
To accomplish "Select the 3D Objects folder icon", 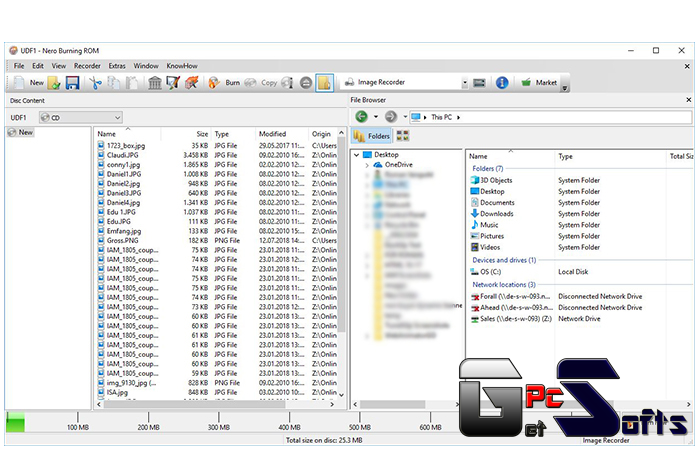I will pyautogui.click(x=475, y=180).
